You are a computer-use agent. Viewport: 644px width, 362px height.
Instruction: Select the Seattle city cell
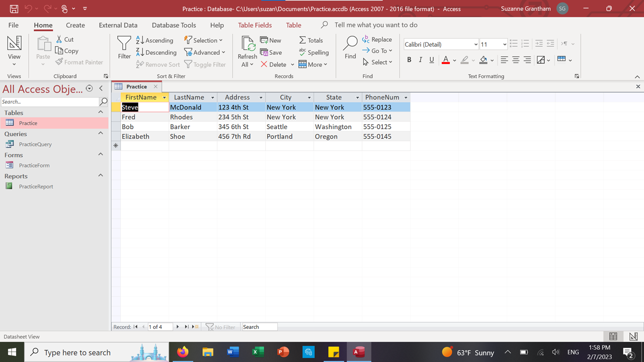pos(289,127)
